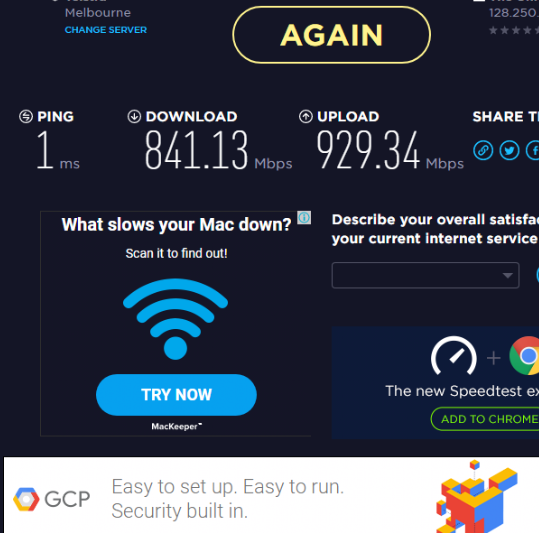Click the dropdown arrow in satisfaction box

[507, 275]
